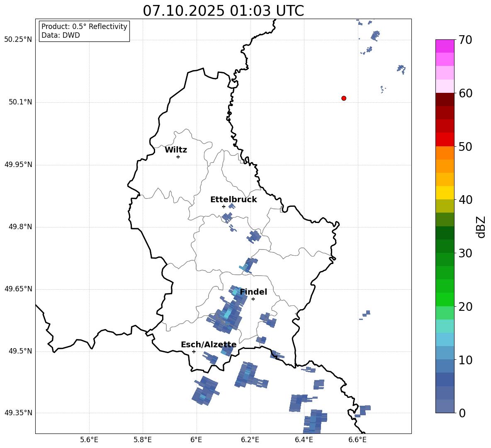The height and width of the screenshot is (448, 491).
Task: Click the 6.2°E longitude label
Action: (250, 440)
